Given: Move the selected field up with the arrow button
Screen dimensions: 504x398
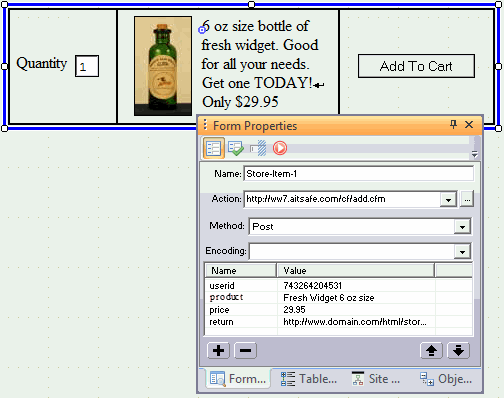Looking at the screenshot, I should (431, 350).
